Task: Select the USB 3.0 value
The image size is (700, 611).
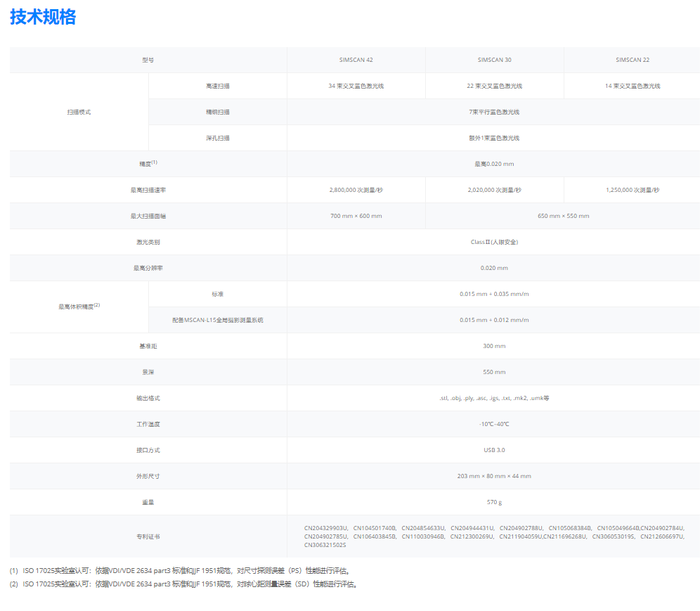Action: click(494, 450)
